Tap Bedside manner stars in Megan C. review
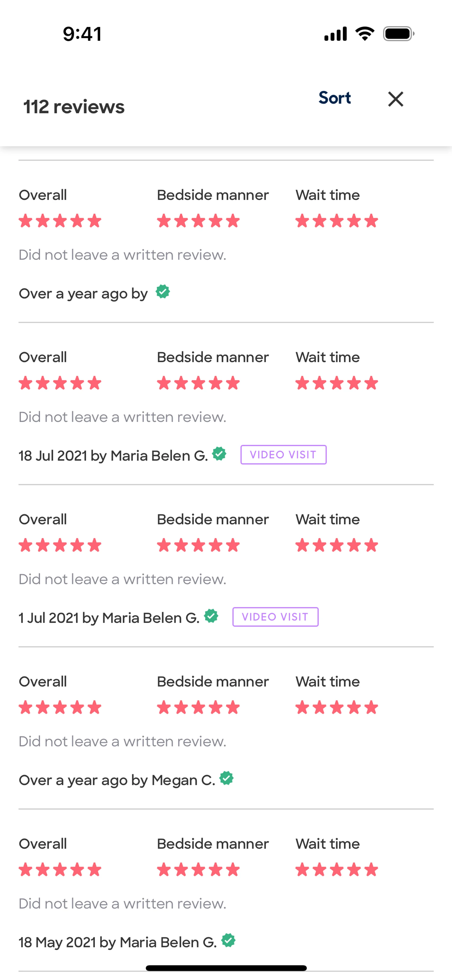The image size is (452, 980). pos(198,708)
